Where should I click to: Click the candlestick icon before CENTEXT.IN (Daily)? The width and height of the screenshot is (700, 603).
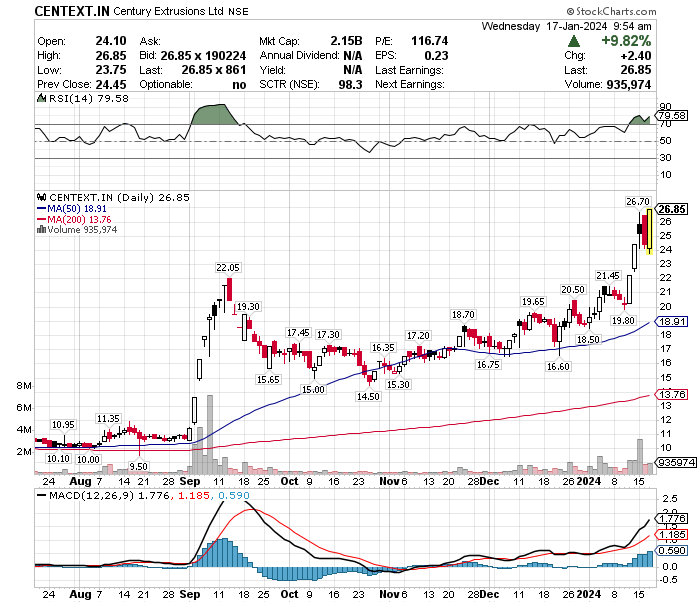42,197
